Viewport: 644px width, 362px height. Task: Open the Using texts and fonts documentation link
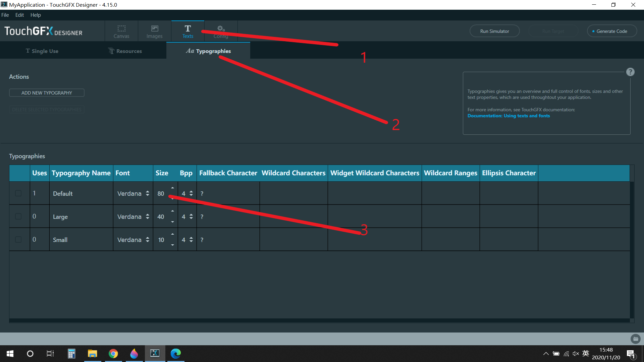coord(508,116)
